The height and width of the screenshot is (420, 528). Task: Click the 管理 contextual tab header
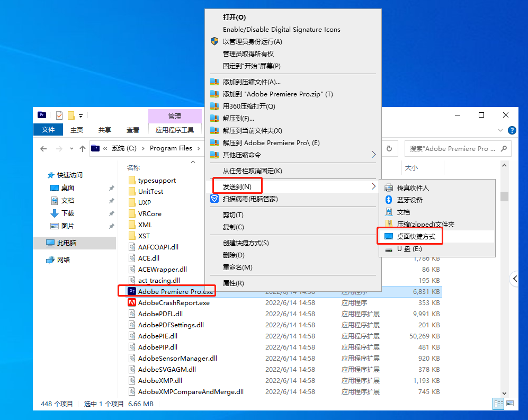click(175, 116)
